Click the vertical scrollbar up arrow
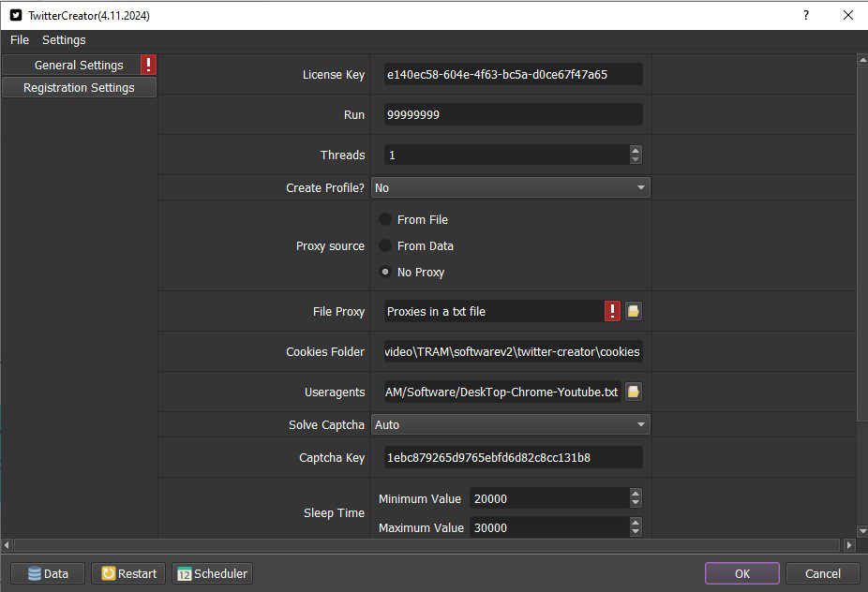This screenshot has height=592, width=868. pos(862,59)
